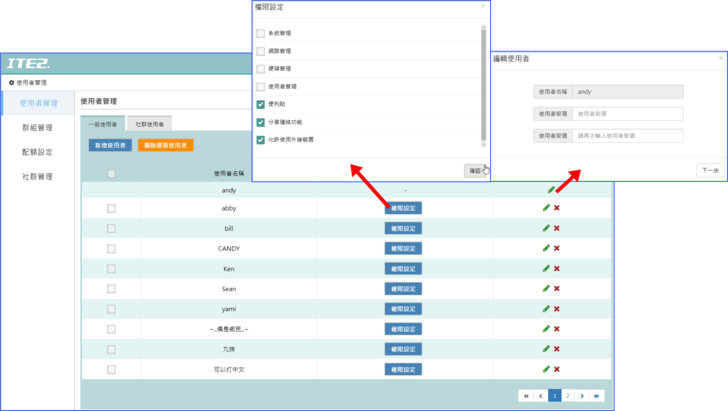Viewport: 728px width, 411px height.
Task: Open page 2 of the user list
Action: 567,396
